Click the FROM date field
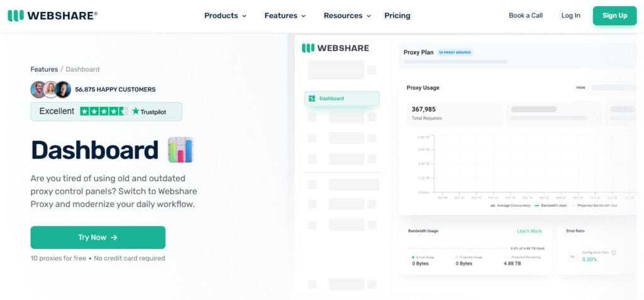Viewport: 644px width, 300px height. (612, 87)
